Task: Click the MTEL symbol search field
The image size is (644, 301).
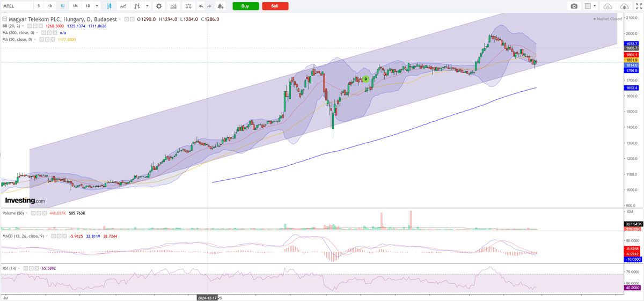Action: tap(16, 6)
